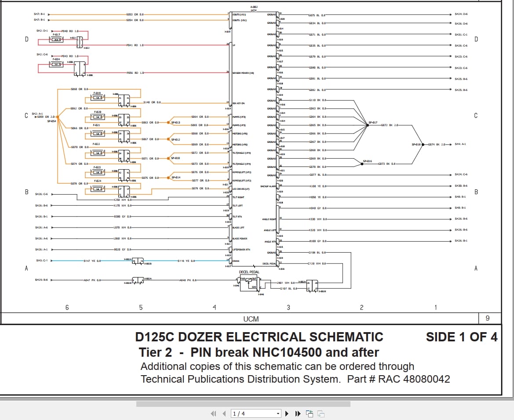Advance to the next page
514x420 pixels.
286,413
